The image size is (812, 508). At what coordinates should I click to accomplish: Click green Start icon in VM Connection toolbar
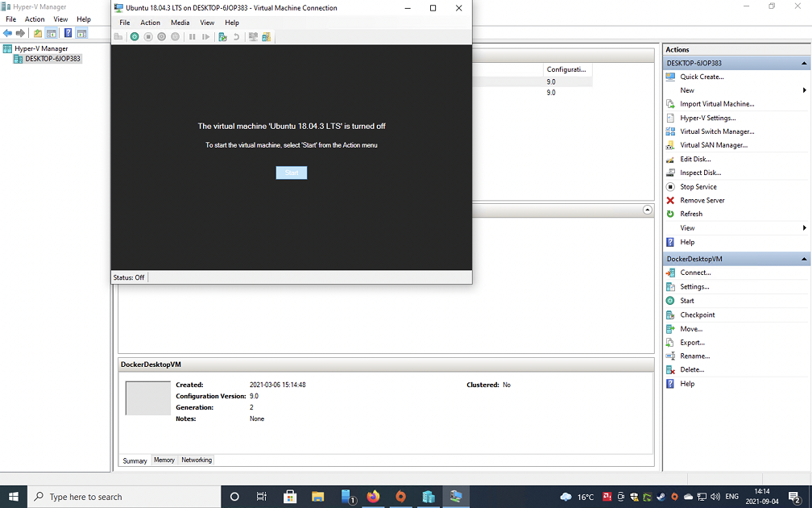click(x=135, y=37)
